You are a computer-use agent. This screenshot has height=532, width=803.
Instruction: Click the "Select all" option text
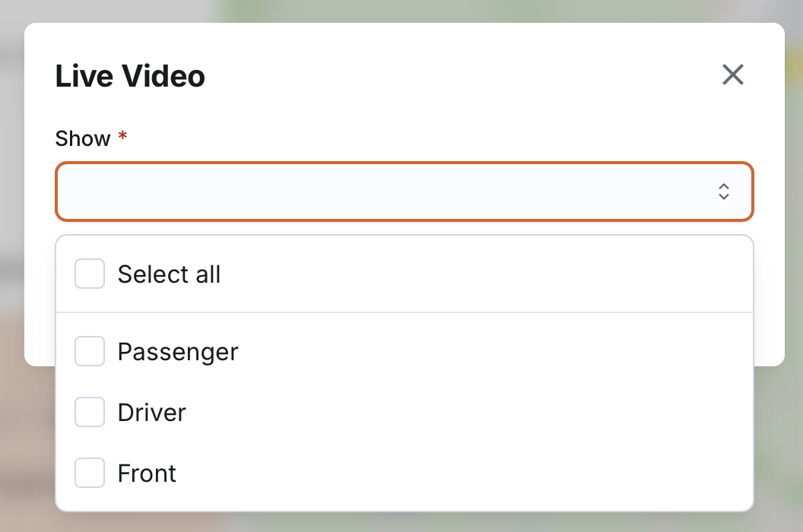pyautogui.click(x=169, y=274)
